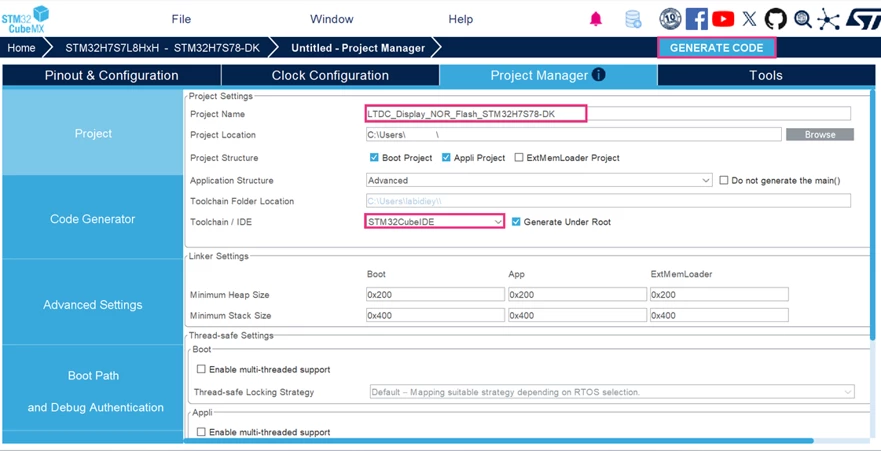Check Do not generate the main()
Image resolution: width=881 pixels, height=451 pixels.
tap(724, 180)
